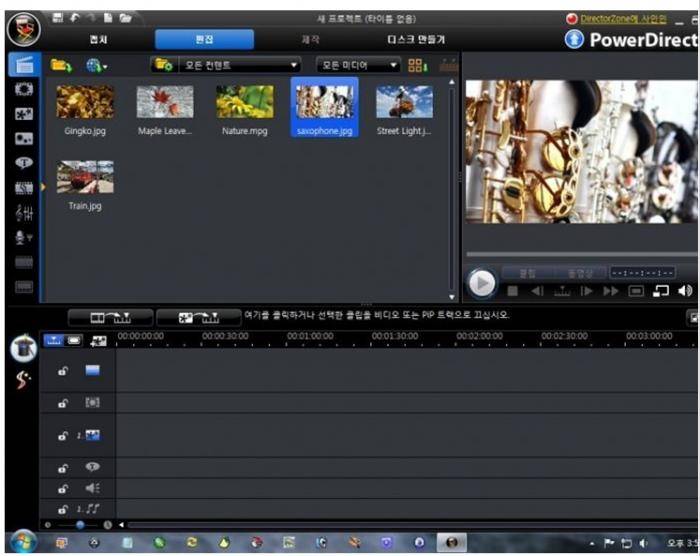Click the import media folder icon
Screen dimensions: 700x556
tap(61, 65)
